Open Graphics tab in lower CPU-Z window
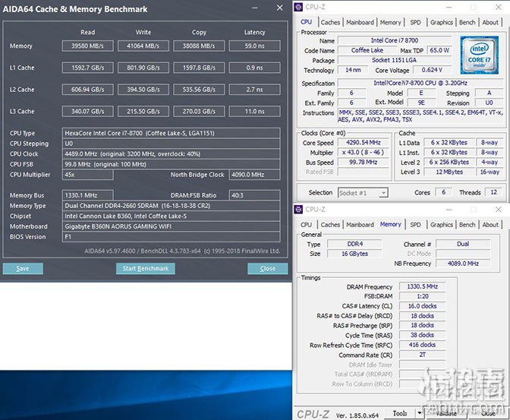510x420 pixels. (442, 225)
